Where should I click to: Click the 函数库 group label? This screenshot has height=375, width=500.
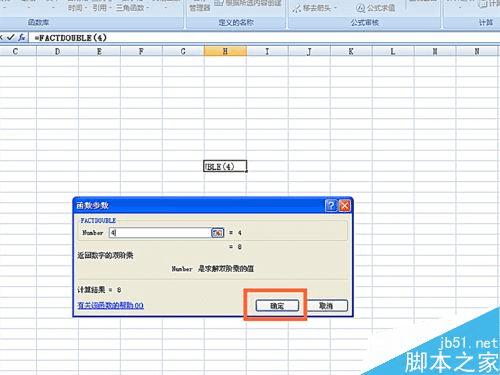tap(38, 22)
